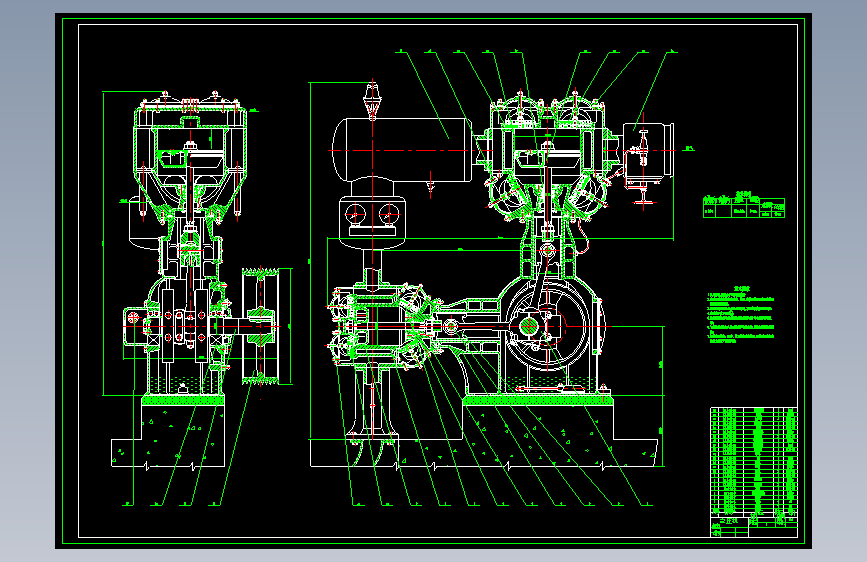
Task: Select the belt pulley in the left view
Action: (x=260, y=326)
